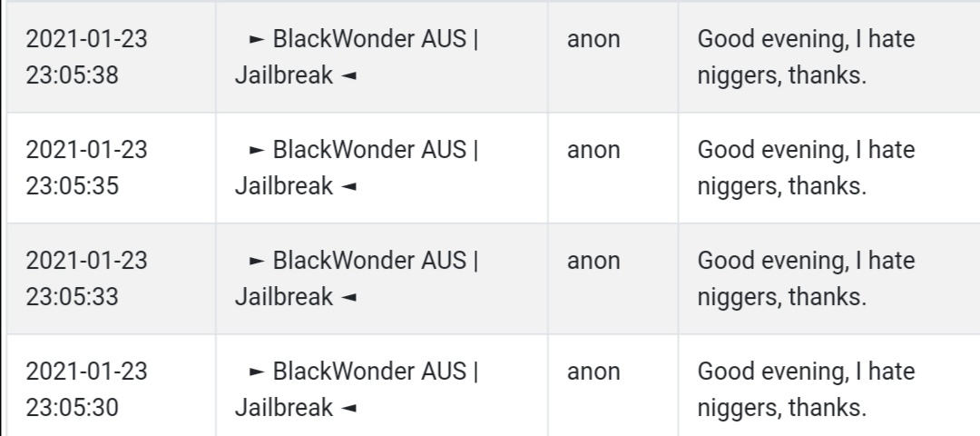
Task: Click the left-pointing arrow after Jailbreak in 23:05:33 row
Action: (x=348, y=297)
